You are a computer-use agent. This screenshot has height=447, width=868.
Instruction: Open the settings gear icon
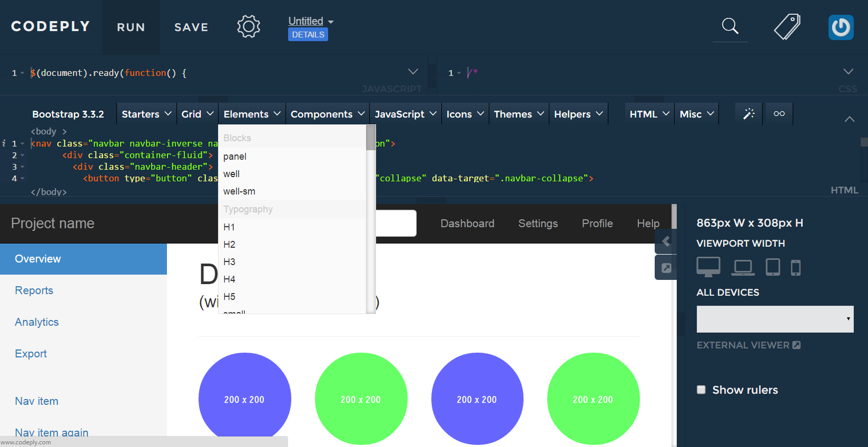click(249, 26)
